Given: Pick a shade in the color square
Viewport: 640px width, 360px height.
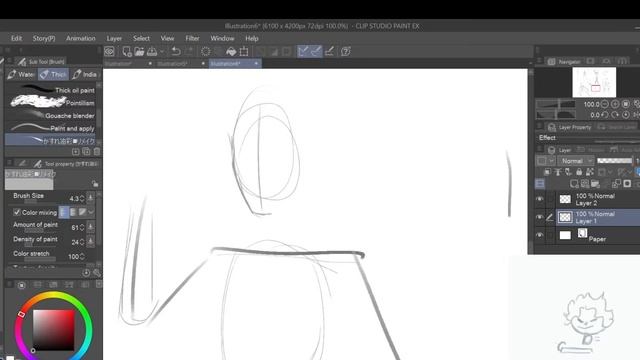Looking at the screenshot, I should [x=53, y=330].
